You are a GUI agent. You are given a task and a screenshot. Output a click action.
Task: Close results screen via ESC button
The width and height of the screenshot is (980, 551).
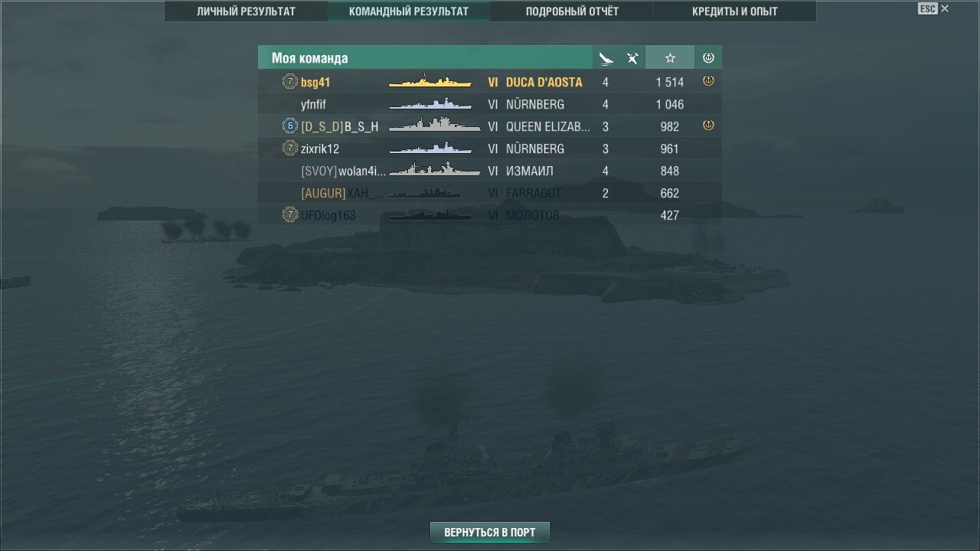(933, 9)
